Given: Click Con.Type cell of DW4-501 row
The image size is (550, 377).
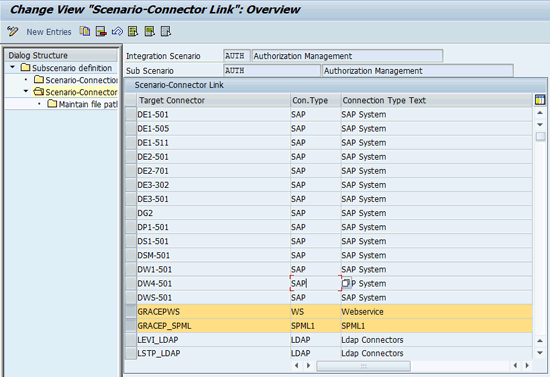Looking at the screenshot, I should [x=315, y=283].
